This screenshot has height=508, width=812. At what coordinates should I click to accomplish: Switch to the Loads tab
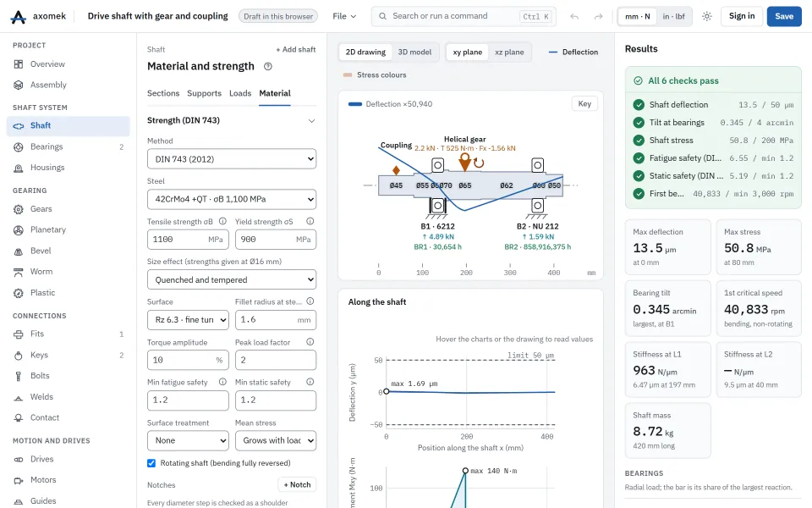coord(240,93)
